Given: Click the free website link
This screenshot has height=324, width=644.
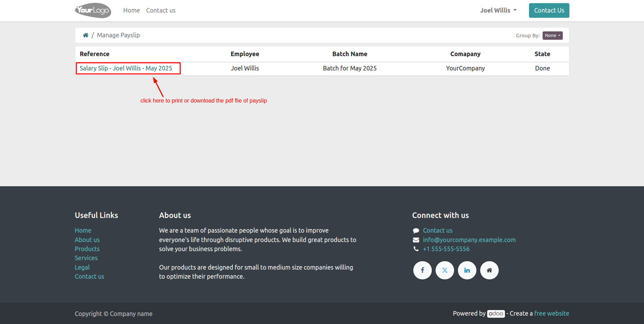Looking at the screenshot, I should click(x=552, y=314).
